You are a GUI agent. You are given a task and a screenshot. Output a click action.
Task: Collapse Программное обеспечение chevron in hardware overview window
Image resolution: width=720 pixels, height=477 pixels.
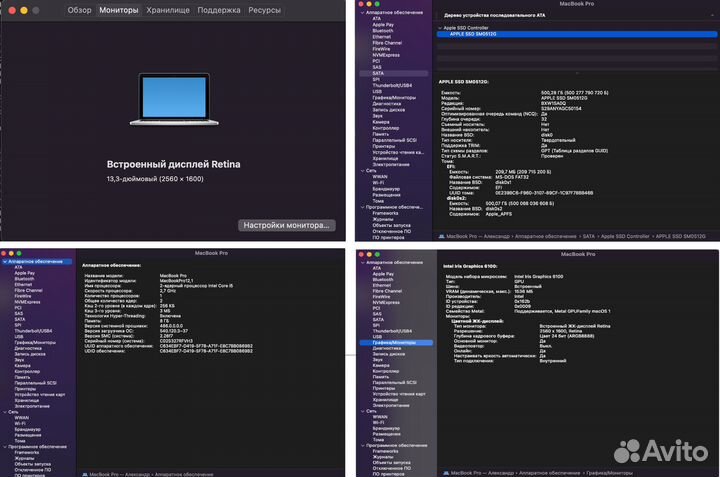[5, 447]
